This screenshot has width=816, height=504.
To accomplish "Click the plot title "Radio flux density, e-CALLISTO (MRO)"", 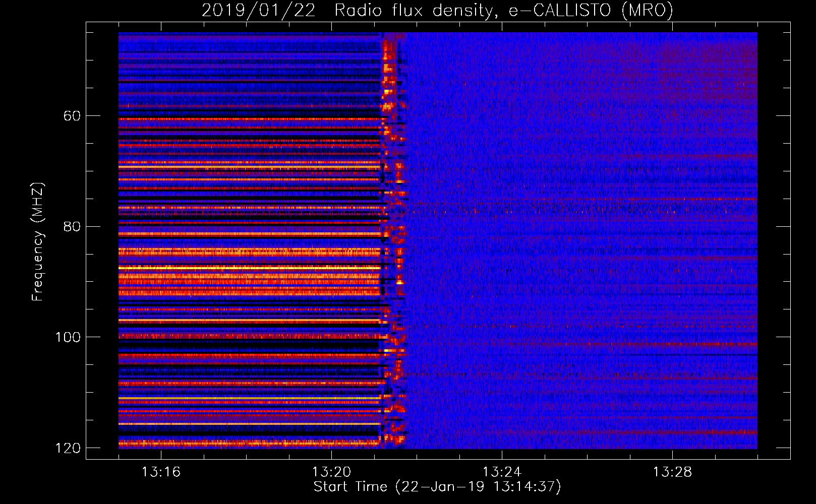I will pos(504,10).
